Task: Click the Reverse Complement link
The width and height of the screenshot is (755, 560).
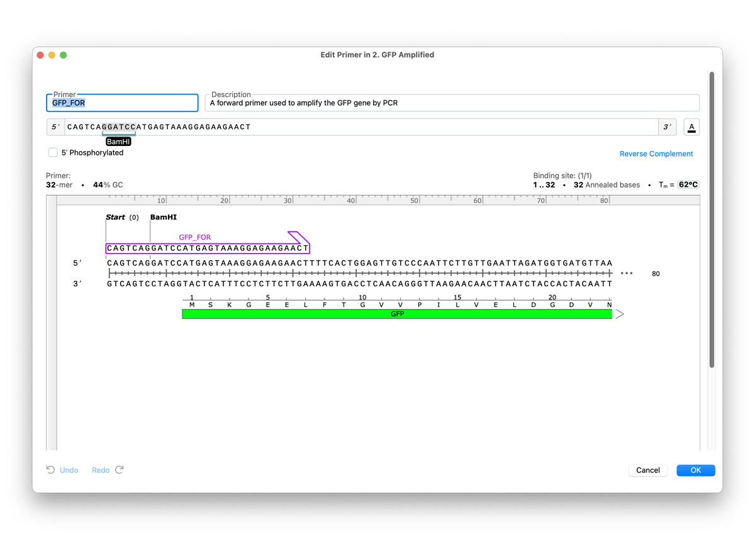Action: point(656,154)
